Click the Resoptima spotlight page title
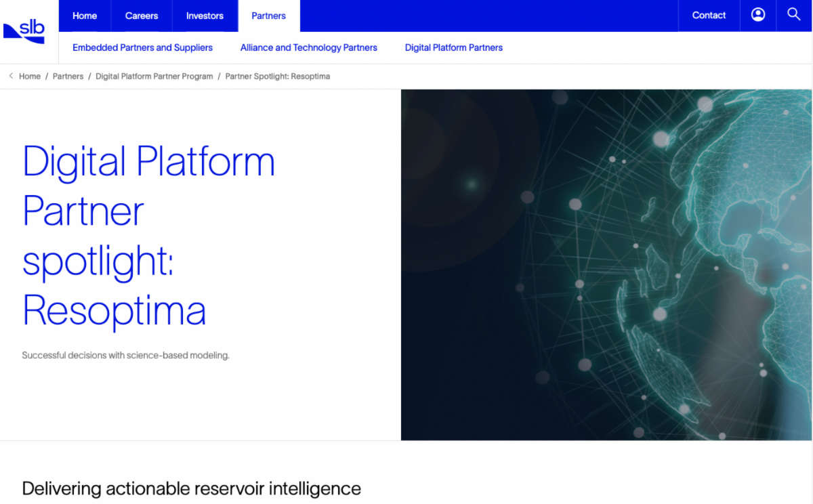The height and width of the screenshot is (504, 813). [x=149, y=236]
